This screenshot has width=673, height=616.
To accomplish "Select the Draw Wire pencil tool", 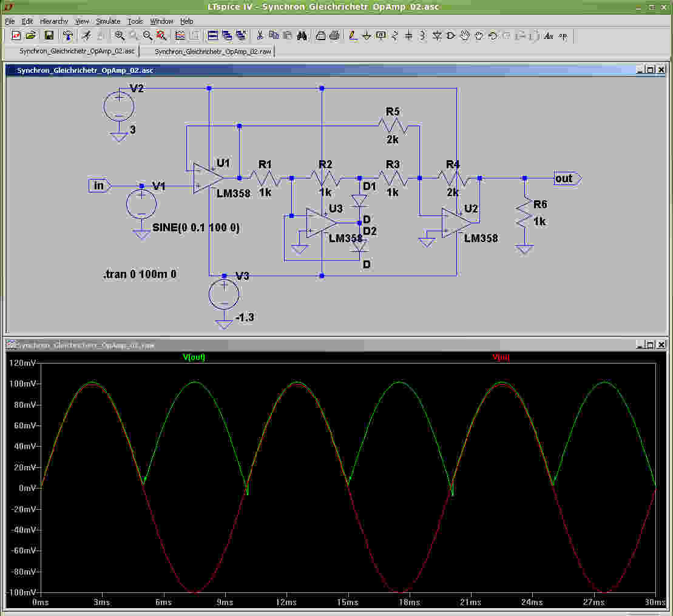I will pos(353,36).
